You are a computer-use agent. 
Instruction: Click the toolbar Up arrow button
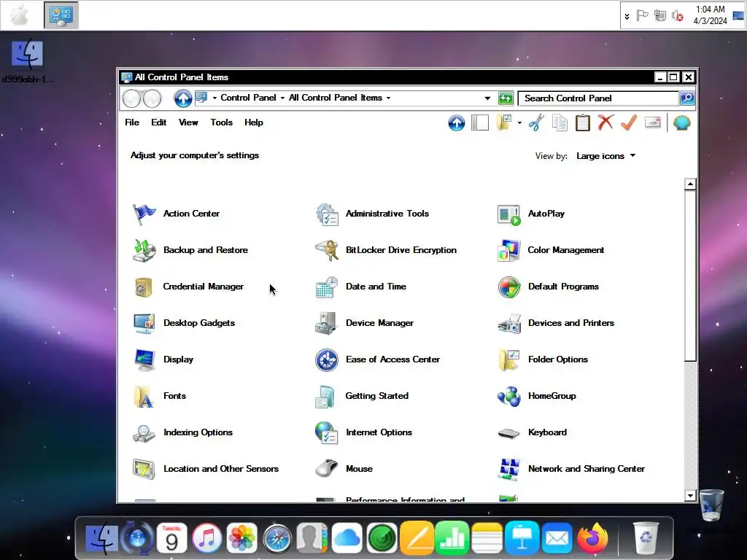tap(457, 122)
